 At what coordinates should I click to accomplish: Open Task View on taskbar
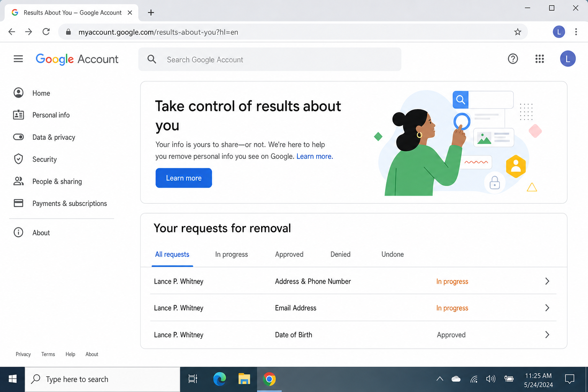pyautogui.click(x=193, y=379)
